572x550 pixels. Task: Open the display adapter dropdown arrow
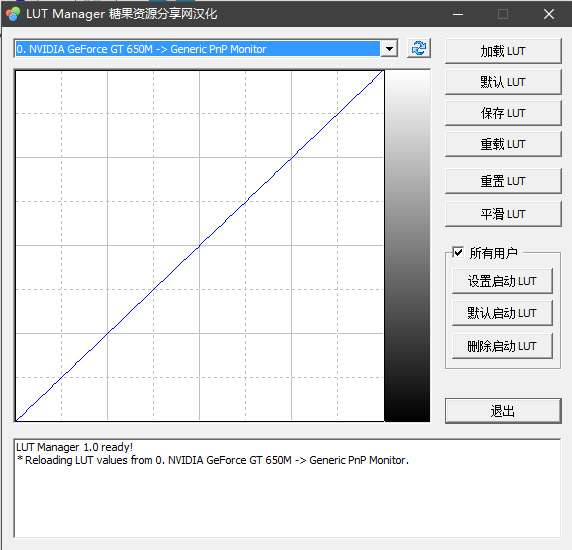389,49
